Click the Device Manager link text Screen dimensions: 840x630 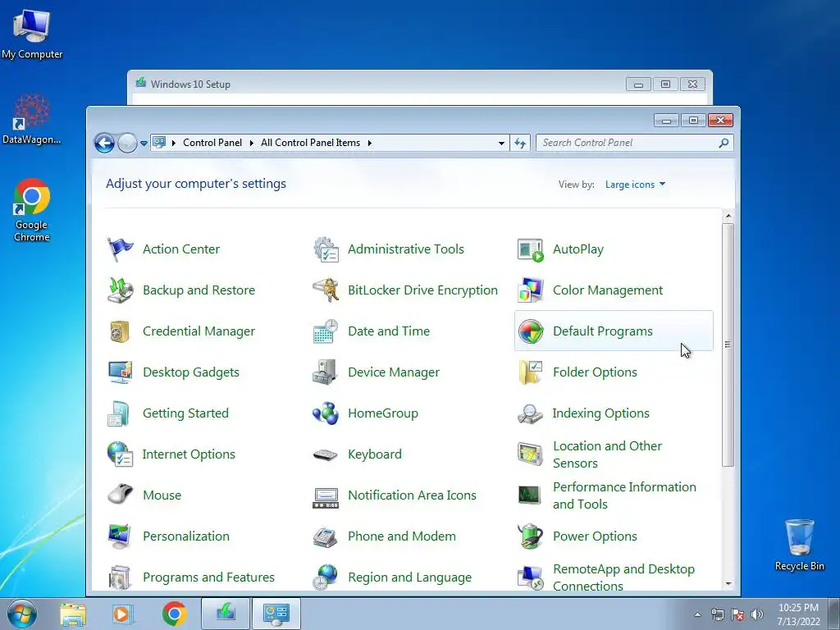tap(394, 372)
